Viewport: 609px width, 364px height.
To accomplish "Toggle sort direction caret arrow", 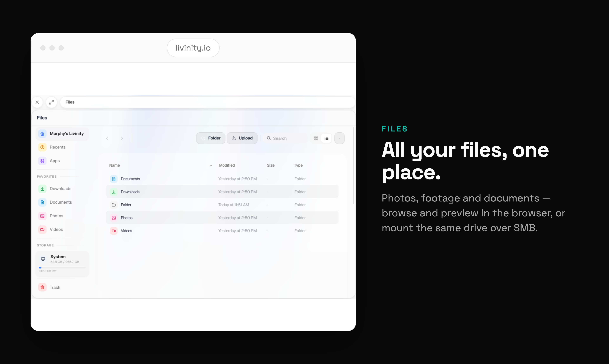I will click(x=211, y=166).
